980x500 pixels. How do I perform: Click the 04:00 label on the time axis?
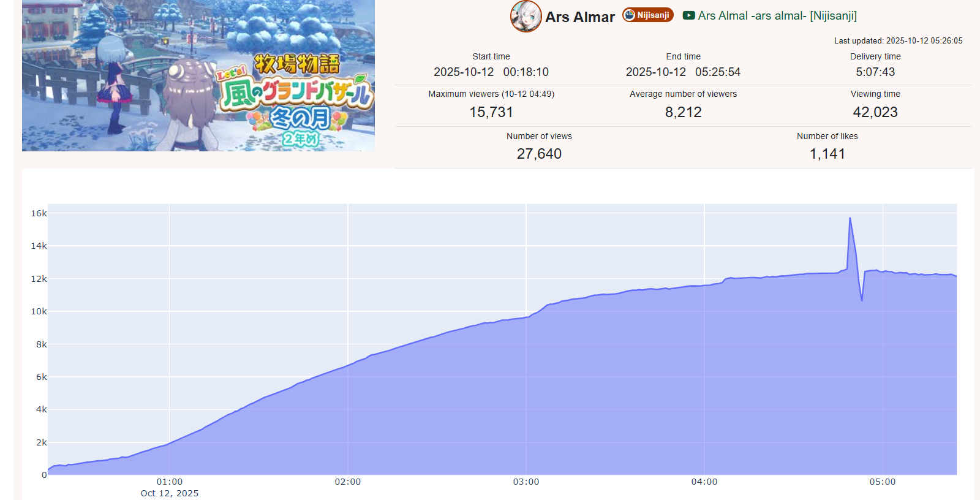(704, 482)
